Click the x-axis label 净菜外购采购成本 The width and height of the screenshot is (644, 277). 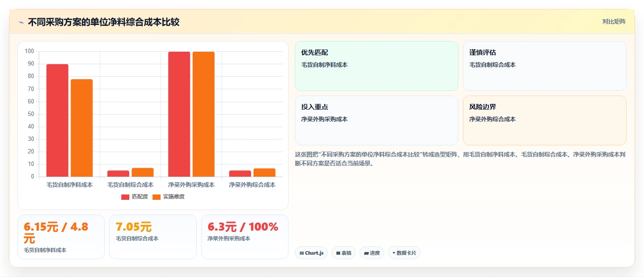click(191, 185)
